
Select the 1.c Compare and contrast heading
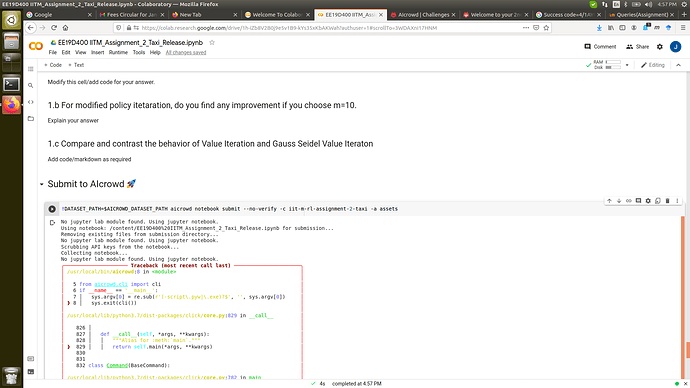(210, 144)
